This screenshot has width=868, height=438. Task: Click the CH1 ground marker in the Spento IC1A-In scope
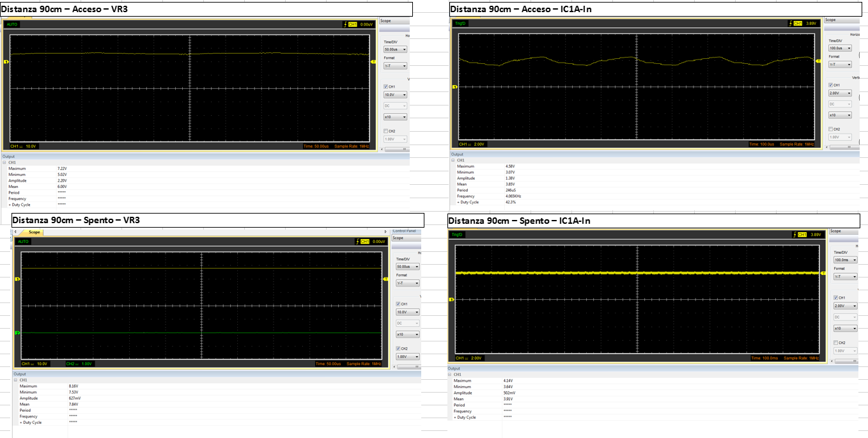pyautogui.click(x=451, y=299)
